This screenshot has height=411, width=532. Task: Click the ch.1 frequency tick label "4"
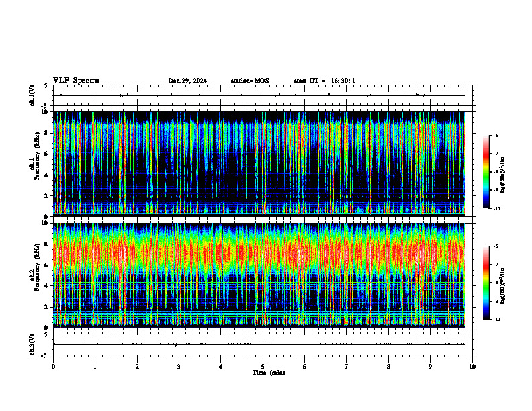[x=46, y=175]
